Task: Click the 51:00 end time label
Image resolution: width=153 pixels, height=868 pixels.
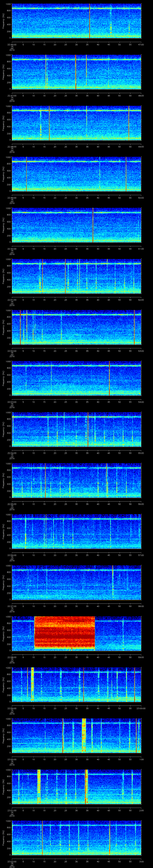Action: [x=141, y=249]
